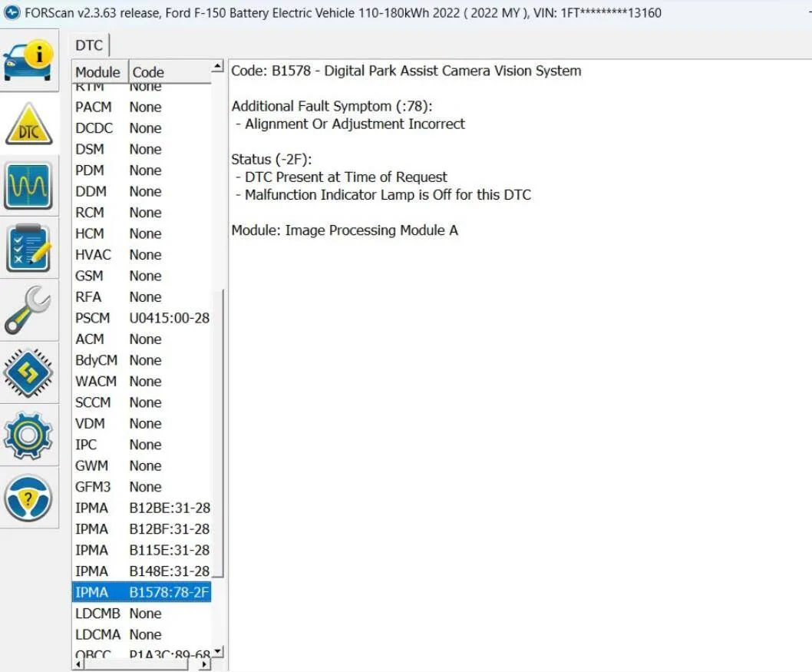Sort list by Code column header
812x672 pixels.
click(167, 72)
